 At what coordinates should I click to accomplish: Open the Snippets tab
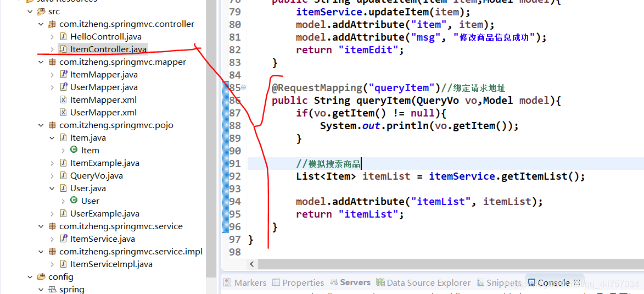499,282
